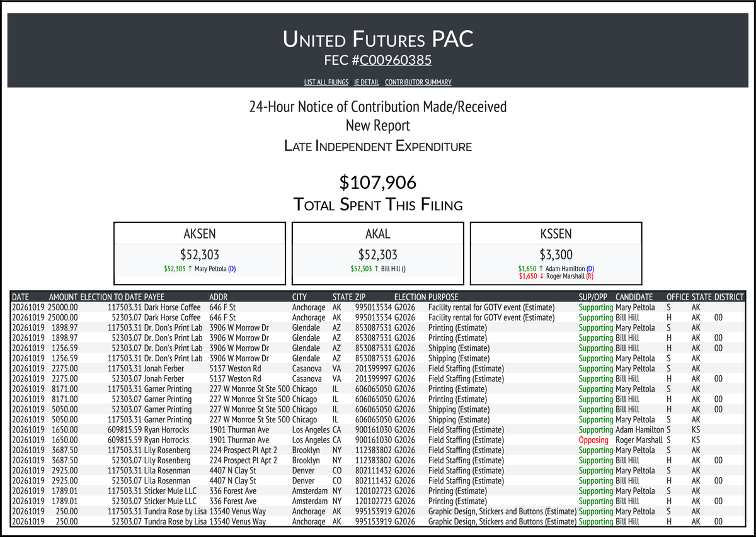
Task: Open the IE DETAIL link
Action: click(367, 82)
